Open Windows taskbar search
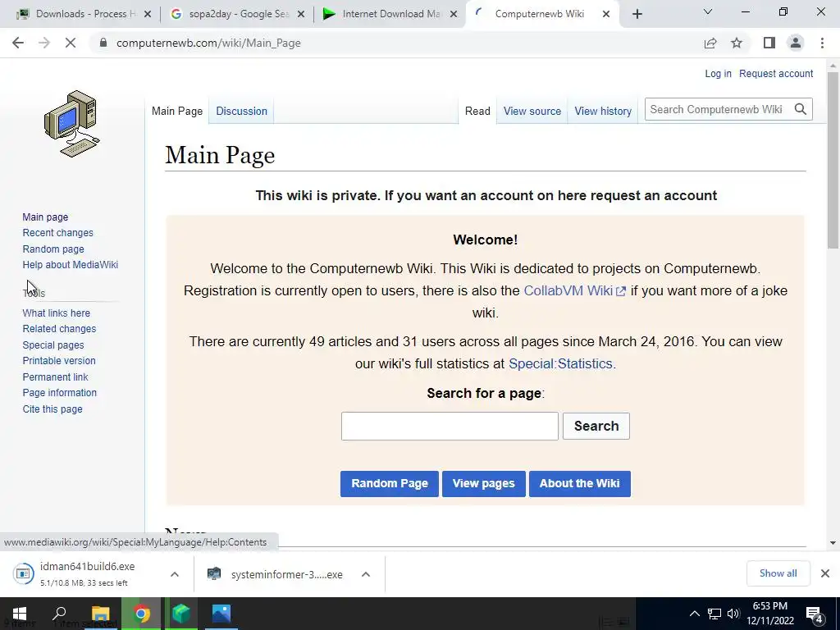This screenshot has width=840, height=630. click(59, 614)
